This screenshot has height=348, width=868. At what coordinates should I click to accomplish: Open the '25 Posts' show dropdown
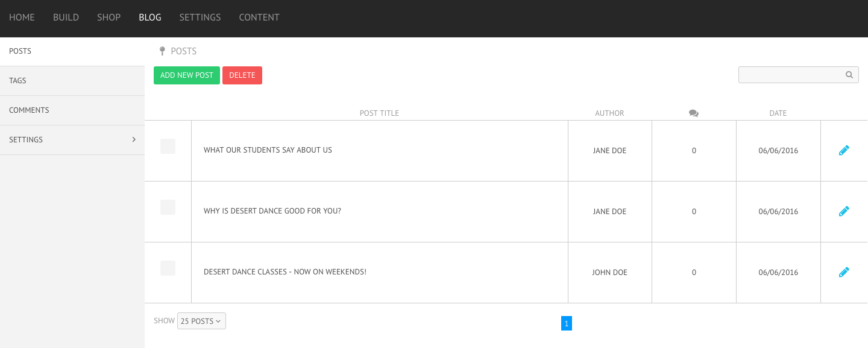tap(201, 321)
